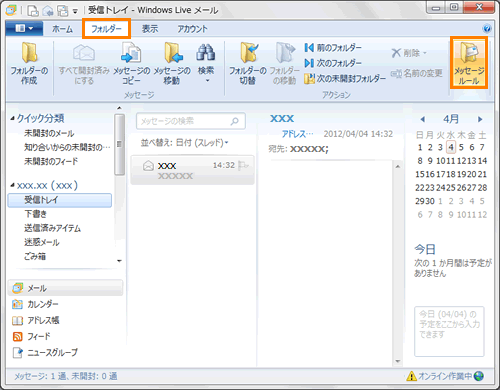Open the blue application menu button
The image size is (500, 390).
24,28
